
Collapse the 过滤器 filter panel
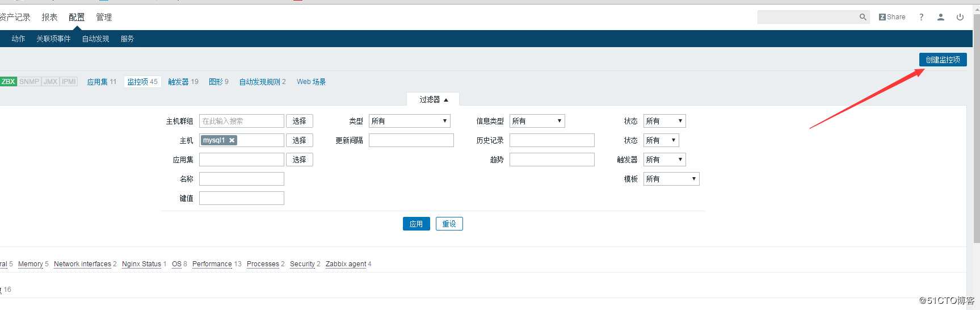[x=433, y=99]
